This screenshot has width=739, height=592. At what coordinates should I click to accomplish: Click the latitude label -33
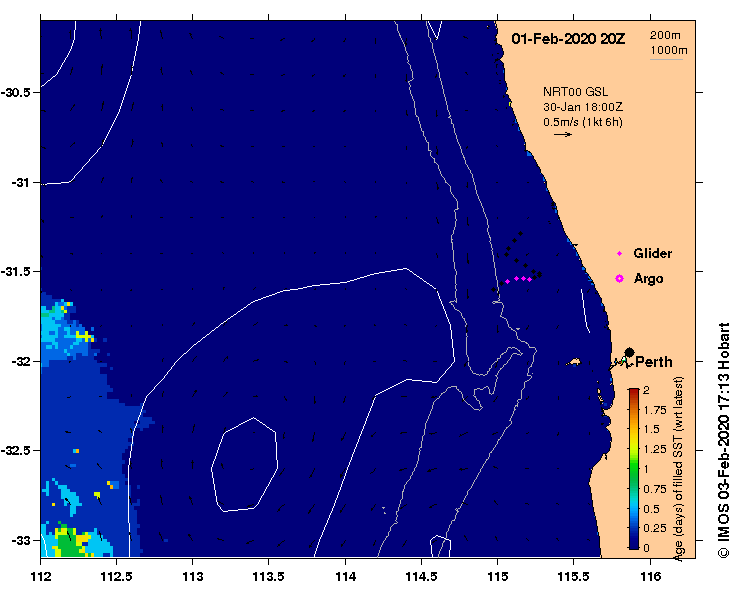point(20,540)
